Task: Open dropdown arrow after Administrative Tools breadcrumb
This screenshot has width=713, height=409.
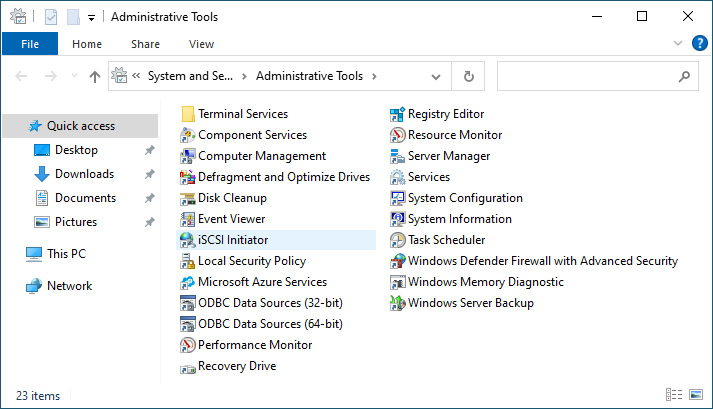Action: pos(374,76)
